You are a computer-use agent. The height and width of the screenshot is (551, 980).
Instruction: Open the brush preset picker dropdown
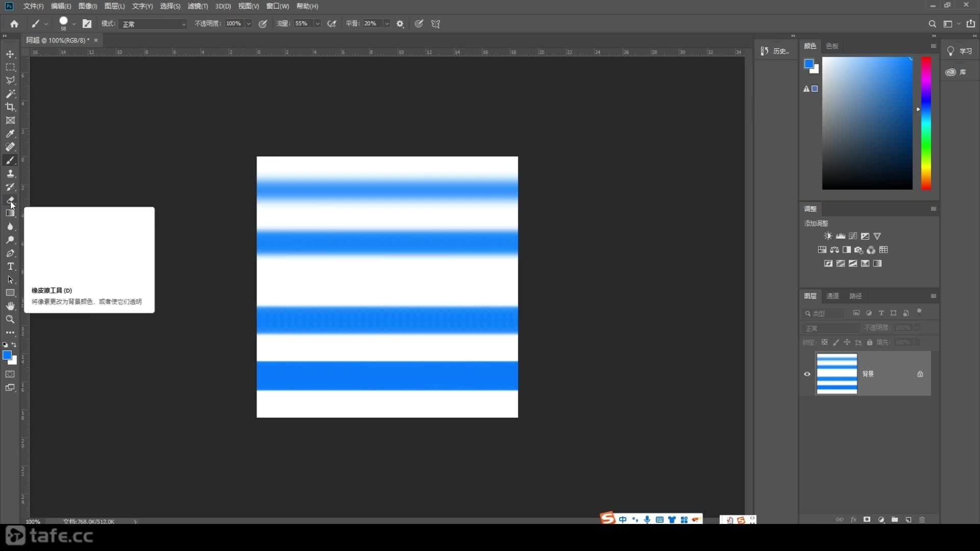[x=74, y=24]
